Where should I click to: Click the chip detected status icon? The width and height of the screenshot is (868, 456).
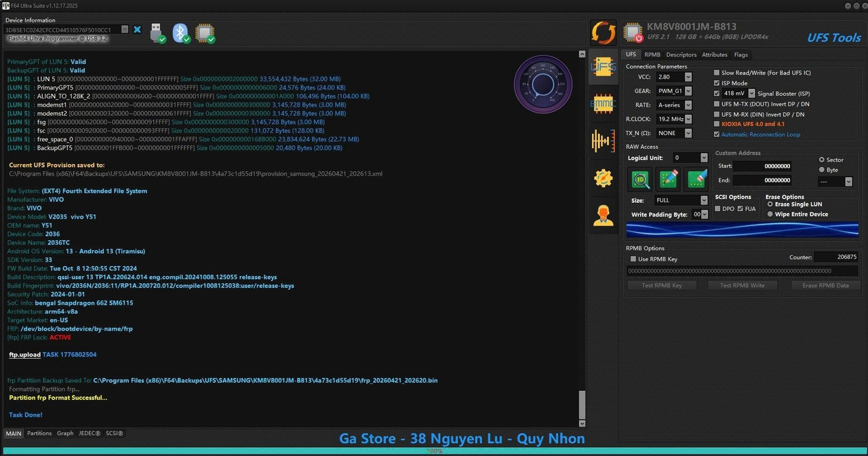[205, 33]
